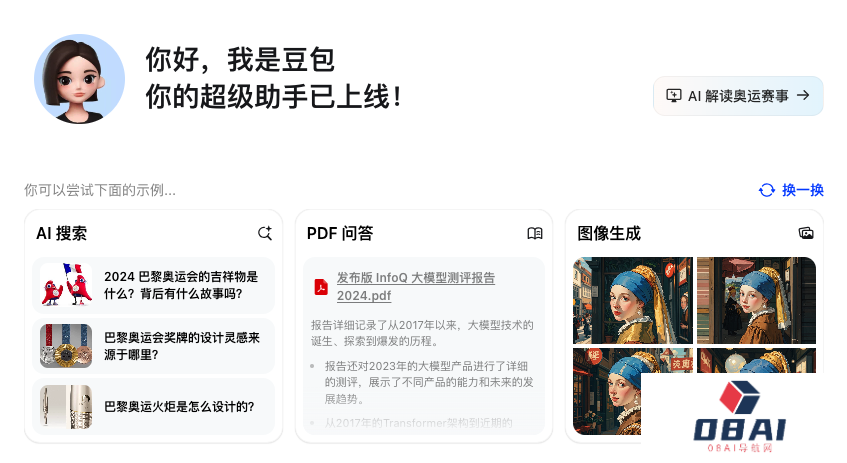Viewport: 847px width, 463px height.
Task: Select the 巴黎奥运会奖牌的设计灵感 question
Action: tap(153, 346)
